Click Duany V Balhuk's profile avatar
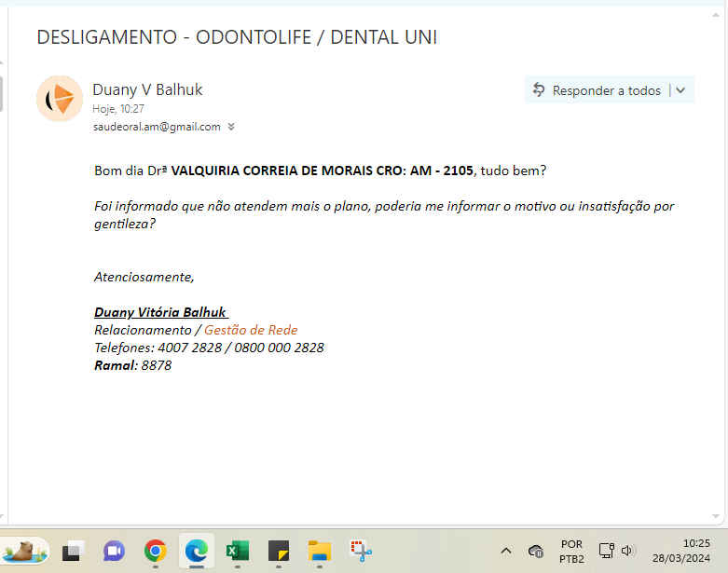This screenshot has width=728, height=573. [60, 98]
